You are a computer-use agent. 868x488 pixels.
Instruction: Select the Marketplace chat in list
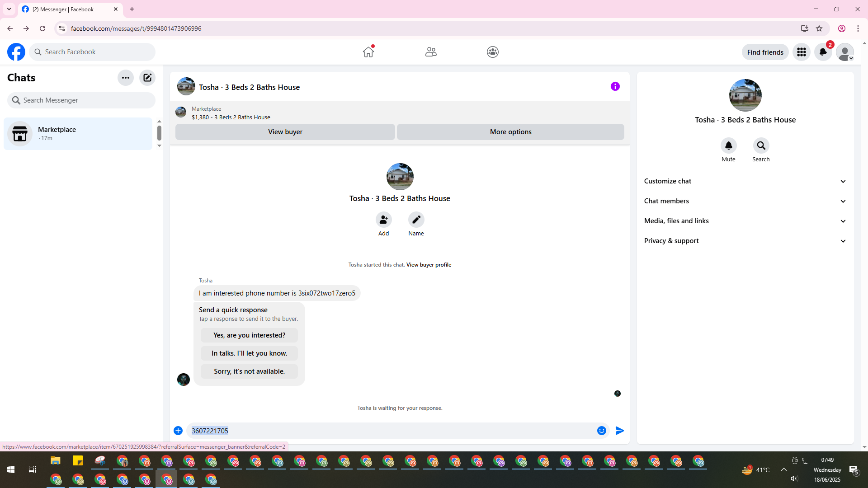pos(78,134)
